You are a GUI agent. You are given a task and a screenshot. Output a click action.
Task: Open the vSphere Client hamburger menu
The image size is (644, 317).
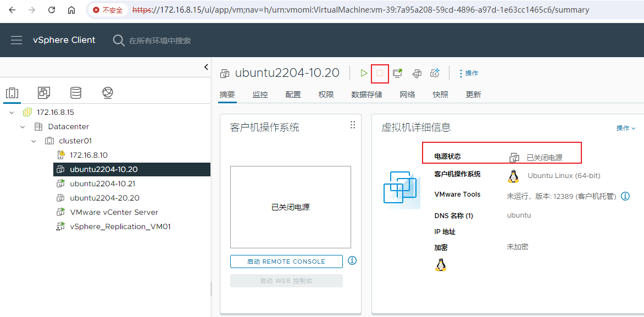coord(16,40)
